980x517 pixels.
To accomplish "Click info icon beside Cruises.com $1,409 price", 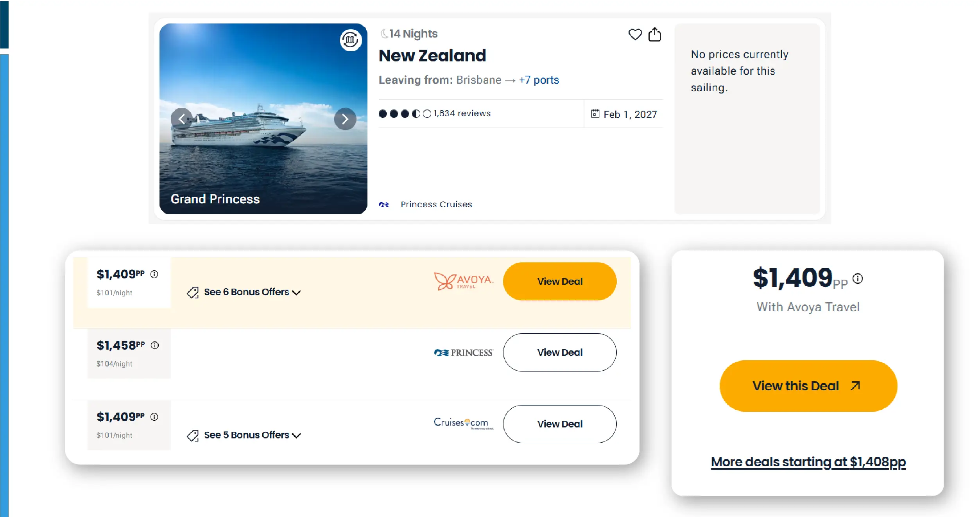I will pyautogui.click(x=154, y=417).
